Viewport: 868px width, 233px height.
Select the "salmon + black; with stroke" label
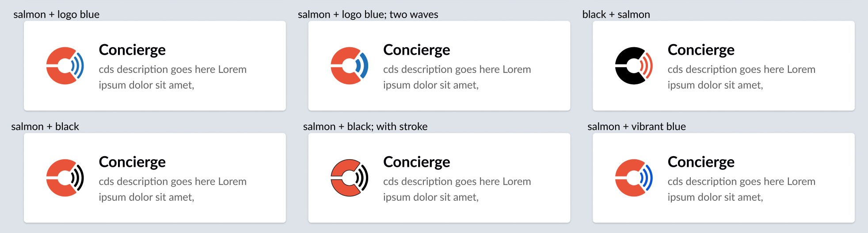coord(365,127)
